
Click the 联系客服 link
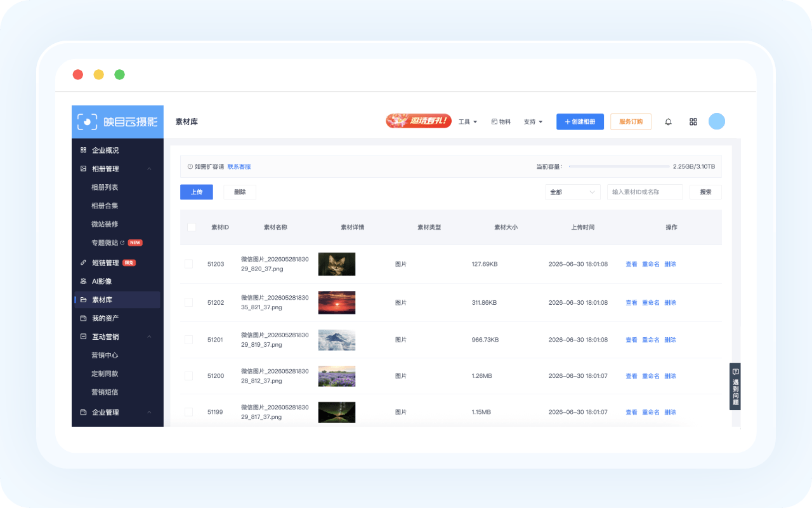point(239,166)
